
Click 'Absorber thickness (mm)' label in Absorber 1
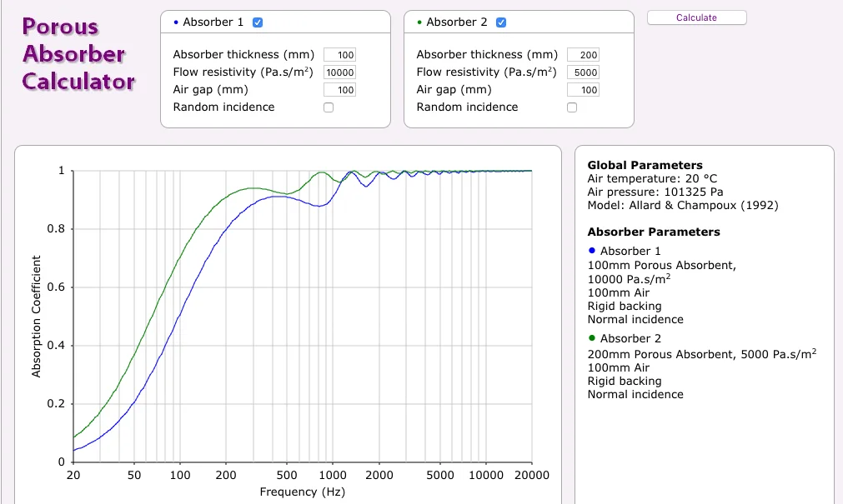tap(243, 55)
